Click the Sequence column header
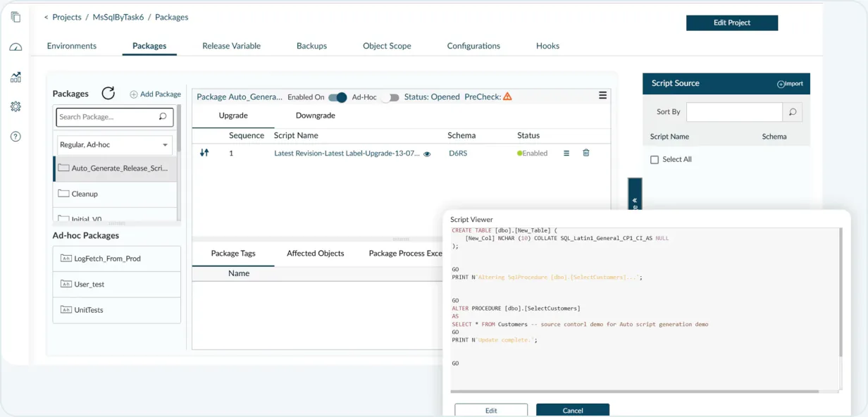Image resolution: width=868 pixels, height=417 pixels. [247, 135]
